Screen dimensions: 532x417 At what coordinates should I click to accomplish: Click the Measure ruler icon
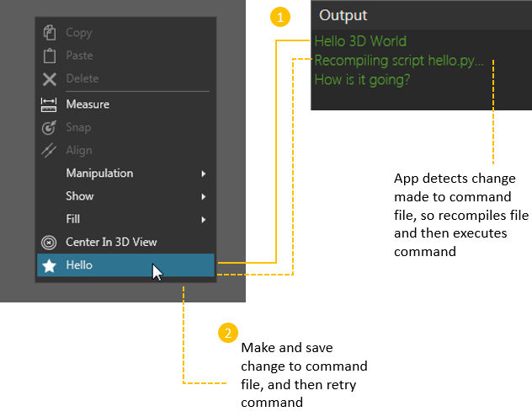click(x=50, y=104)
